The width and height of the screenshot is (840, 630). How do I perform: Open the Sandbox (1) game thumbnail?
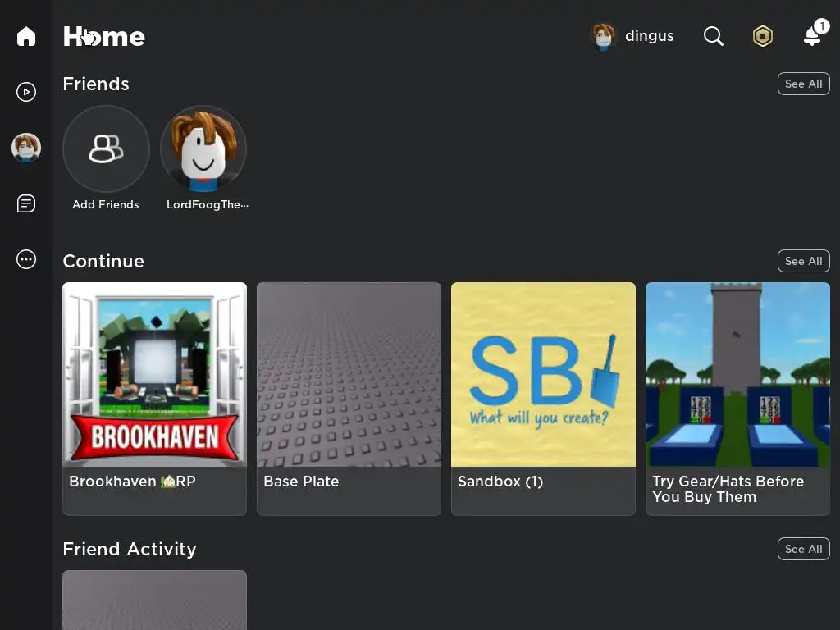point(543,374)
